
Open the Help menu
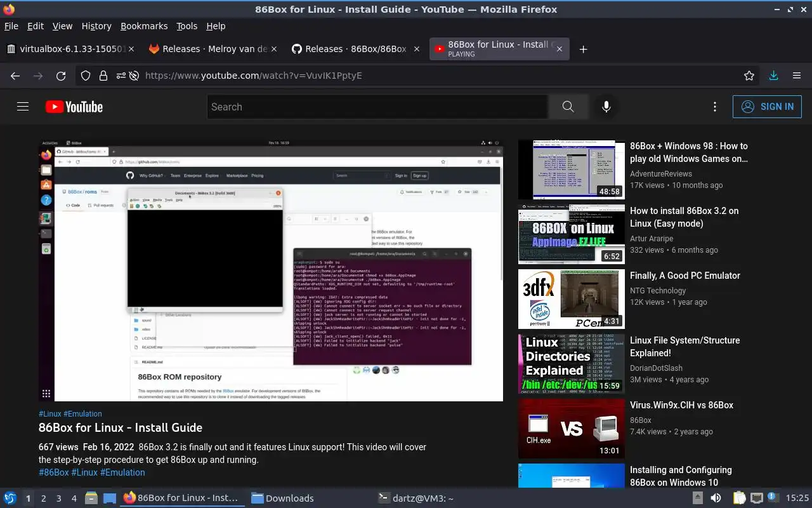[216, 26]
